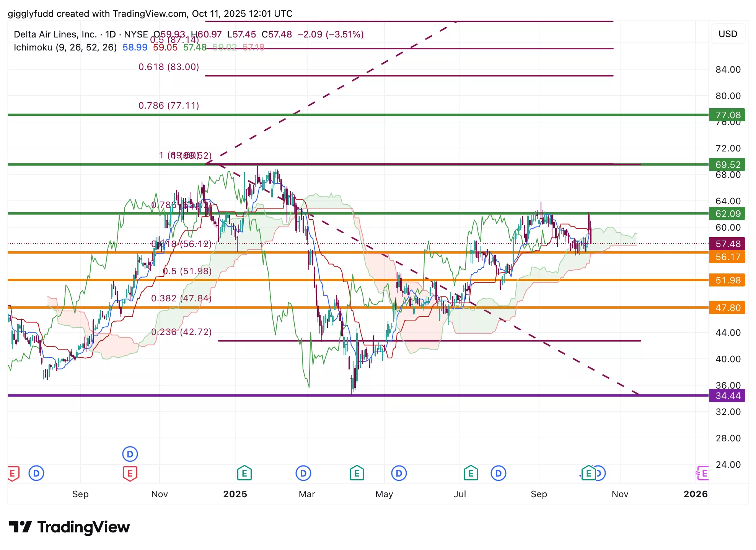The image size is (756, 550).
Task: Open the green earnings marker near 2025
Action: pyautogui.click(x=244, y=474)
